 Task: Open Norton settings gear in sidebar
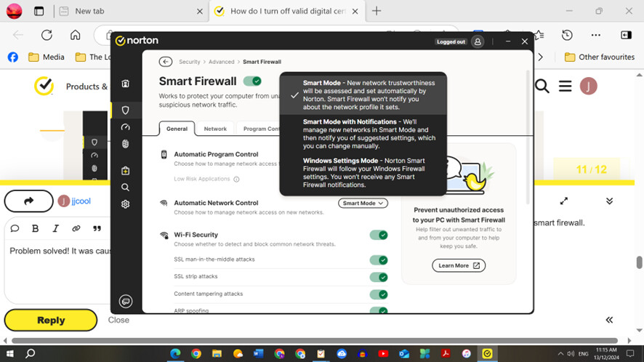click(x=126, y=204)
